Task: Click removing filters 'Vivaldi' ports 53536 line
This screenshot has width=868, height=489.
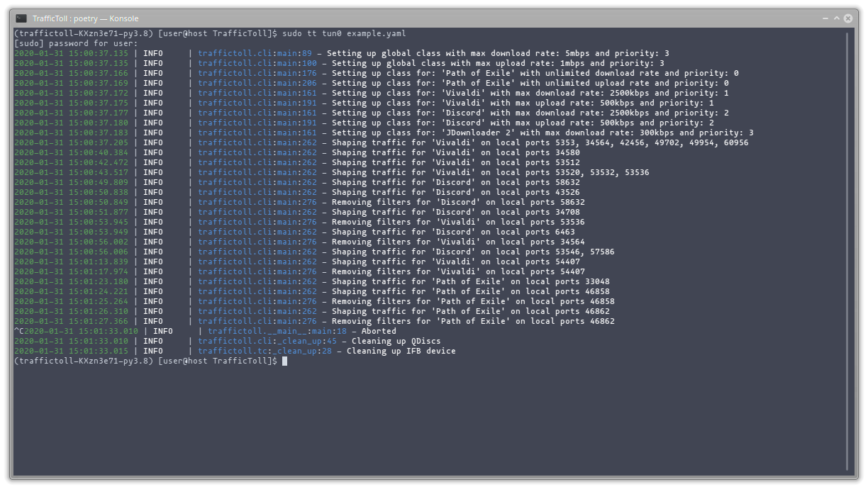Action: point(299,222)
